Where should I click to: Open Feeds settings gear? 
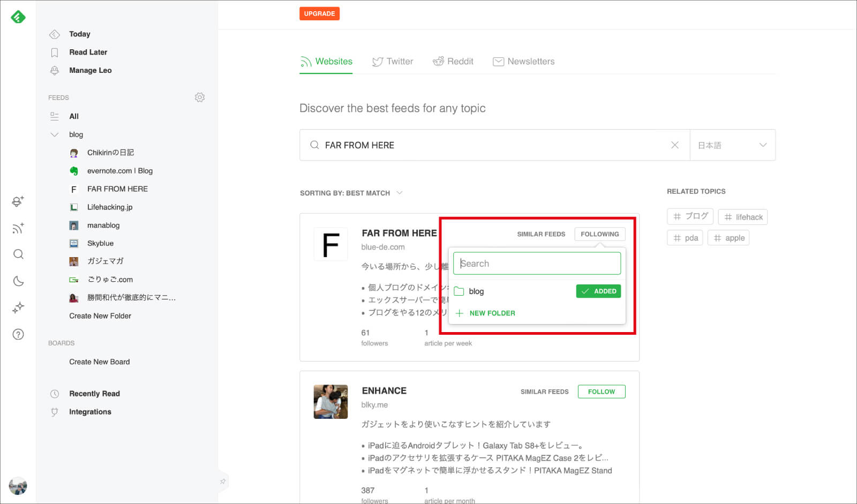(200, 97)
